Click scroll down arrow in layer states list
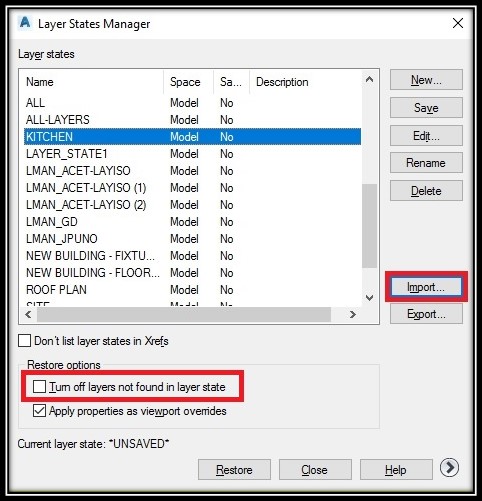The height and width of the screenshot is (501, 482). point(369,298)
